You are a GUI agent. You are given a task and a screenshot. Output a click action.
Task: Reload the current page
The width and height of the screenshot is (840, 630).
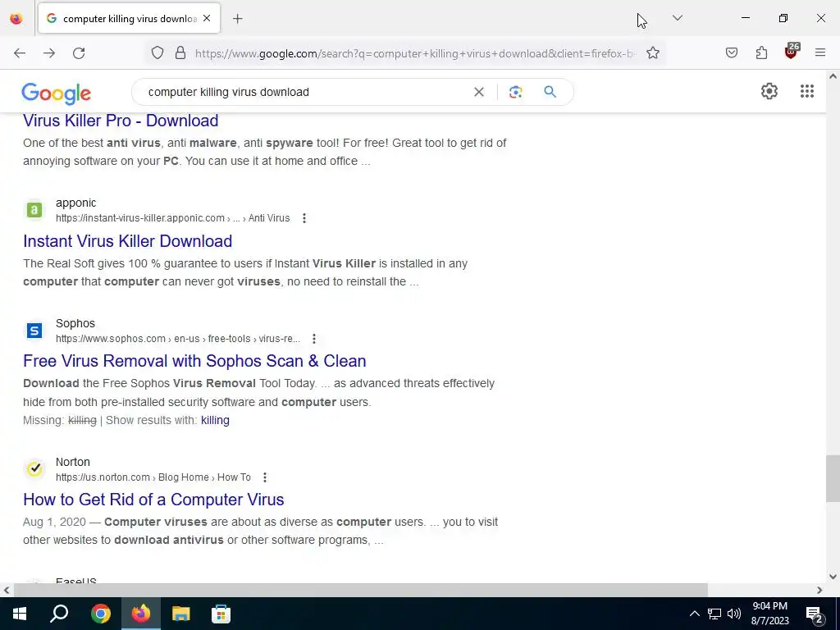coord(79,53)
